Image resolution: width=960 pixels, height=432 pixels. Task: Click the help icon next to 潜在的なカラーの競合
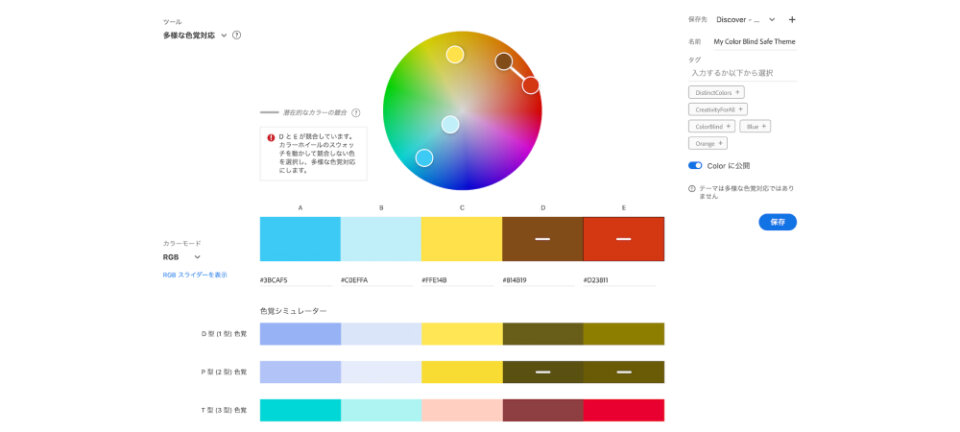coord(355,113)
